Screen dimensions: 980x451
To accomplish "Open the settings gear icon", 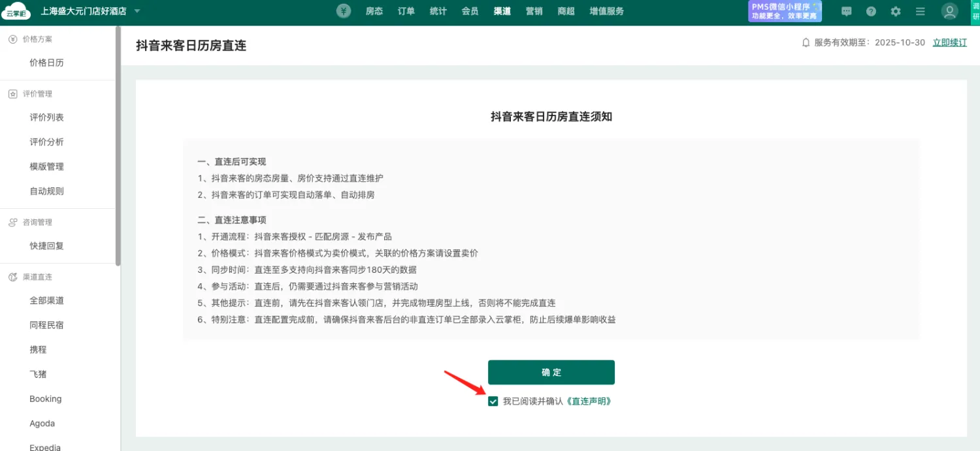I will point(896,11).
